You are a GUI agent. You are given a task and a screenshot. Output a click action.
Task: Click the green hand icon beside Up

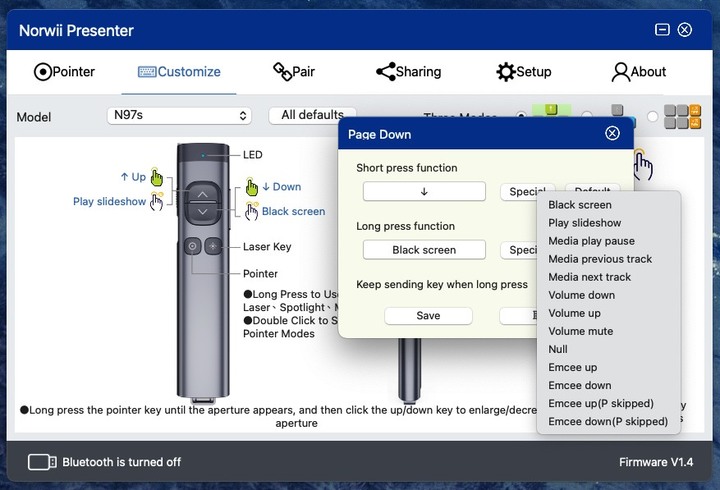pyautogui.click(x=157, y=177)
